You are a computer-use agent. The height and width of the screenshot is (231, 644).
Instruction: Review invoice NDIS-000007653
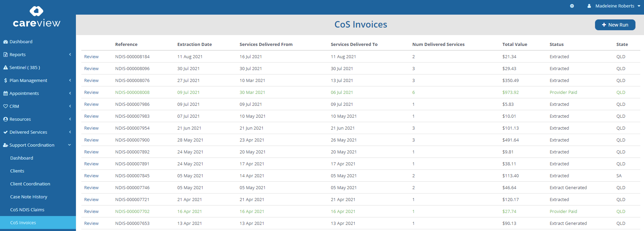[91, 224]
